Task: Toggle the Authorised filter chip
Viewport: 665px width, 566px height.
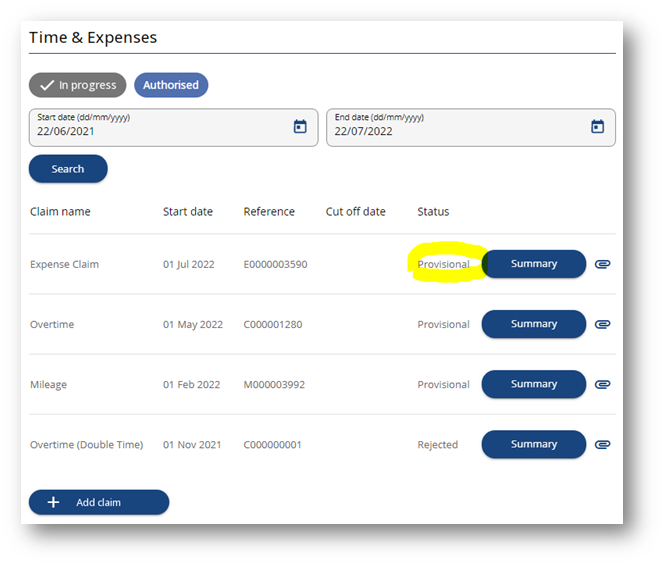Action: point(171,85)
